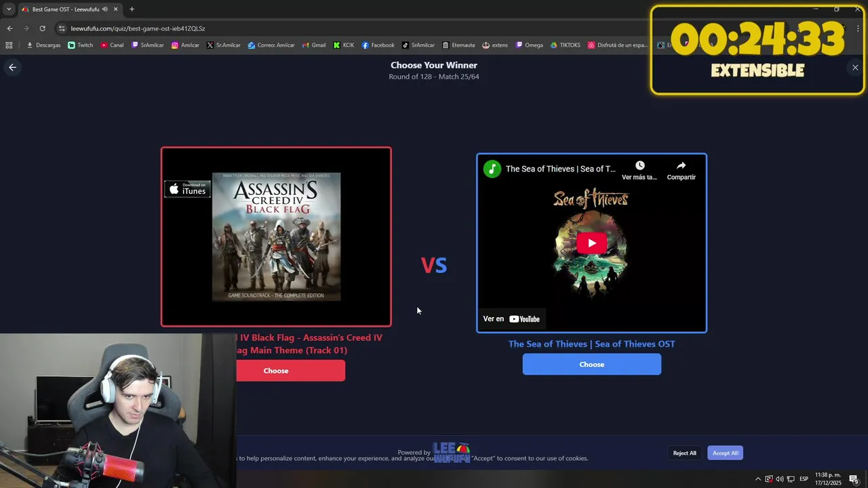Reload the current page
The height and width of the screenshot is (488, 868).
click(x=42, y=28)
